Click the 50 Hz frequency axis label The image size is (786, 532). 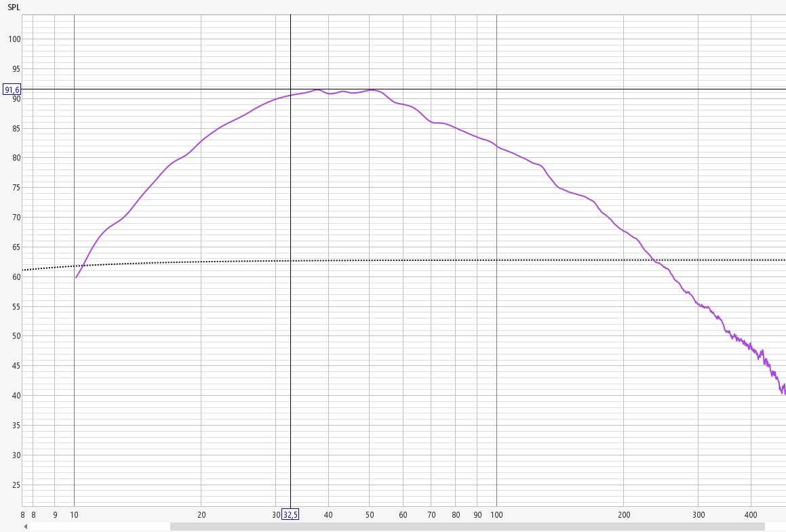tap(369, 515)
